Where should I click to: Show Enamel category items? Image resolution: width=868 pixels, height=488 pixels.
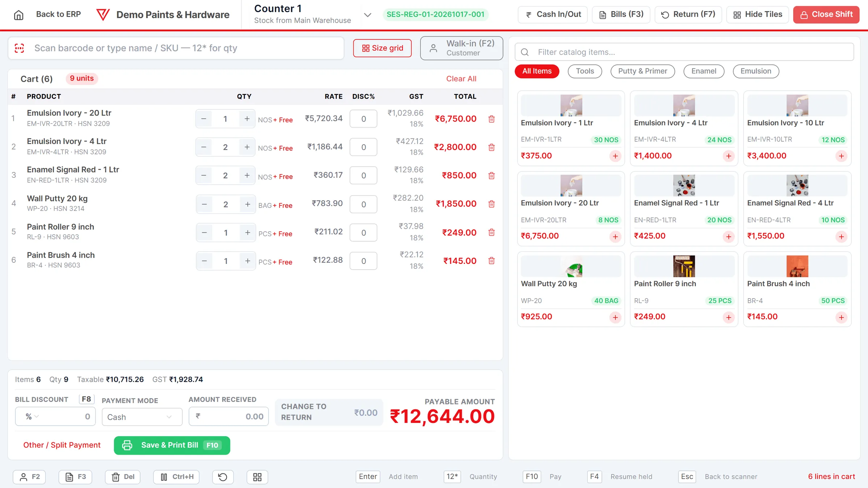[x=704, y=71]
